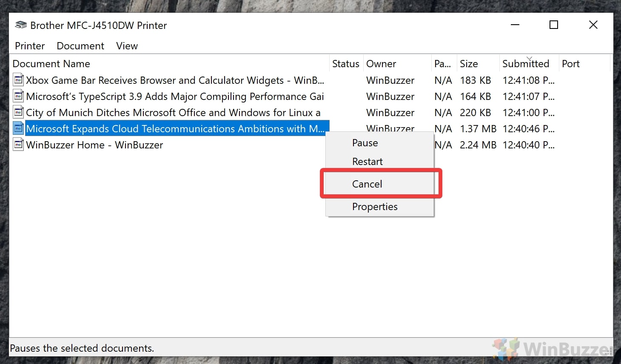Click the 12:40:40 submitted time

(x=528, y=145)
